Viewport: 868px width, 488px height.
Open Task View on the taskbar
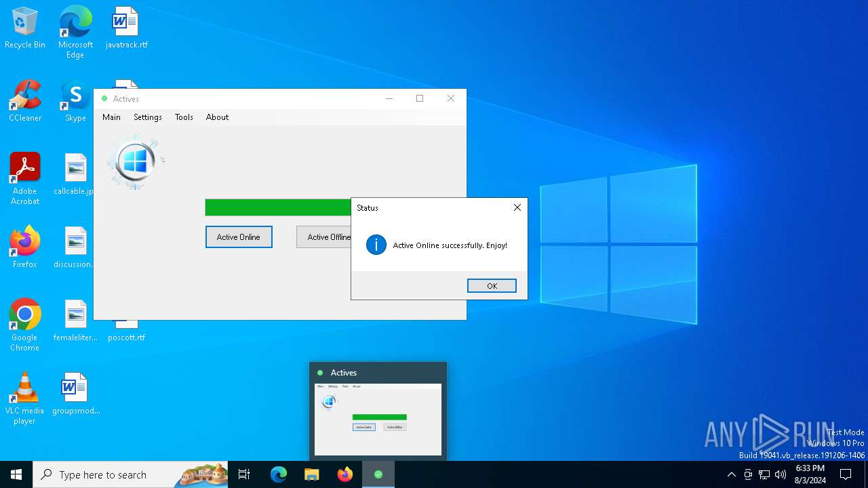pos(244,474)
